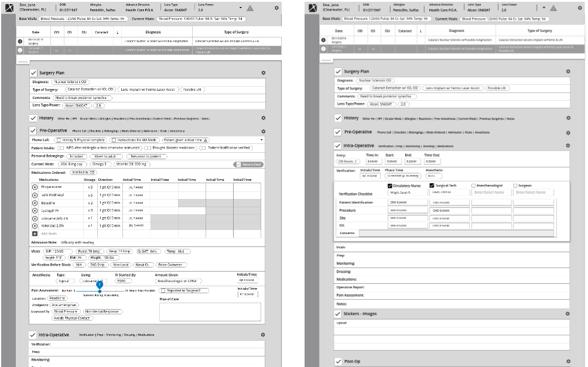Jump to Medications in right Intra-Operative nav
Screen dimensions: 588x367
pyautogui.click(x=445, y=146)
